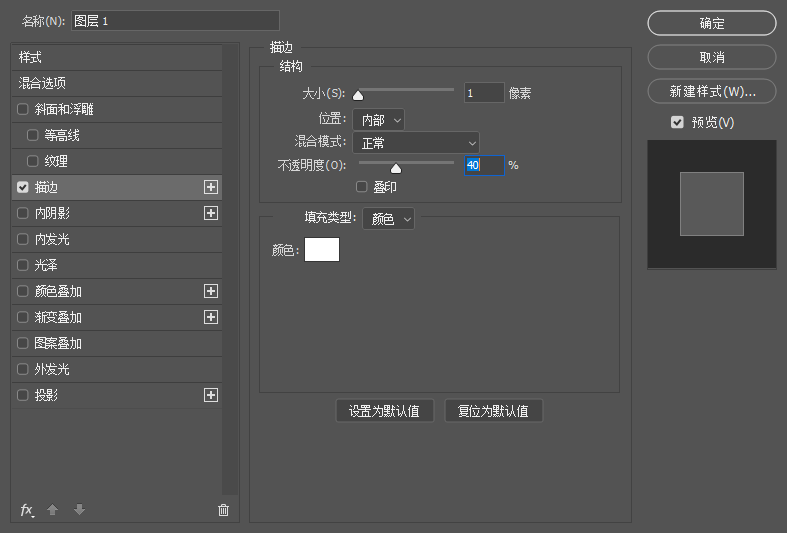Enable the 斜面和浮雕 checkbox

point(23,109)
